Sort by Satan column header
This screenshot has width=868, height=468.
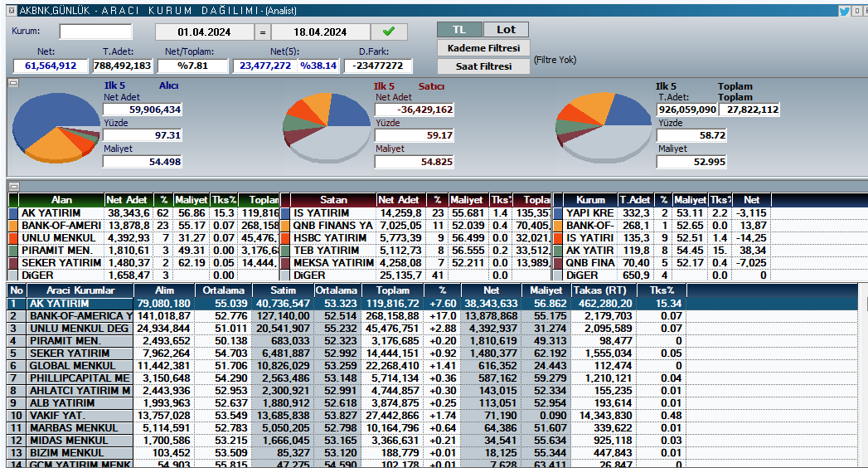coord(333,200)
